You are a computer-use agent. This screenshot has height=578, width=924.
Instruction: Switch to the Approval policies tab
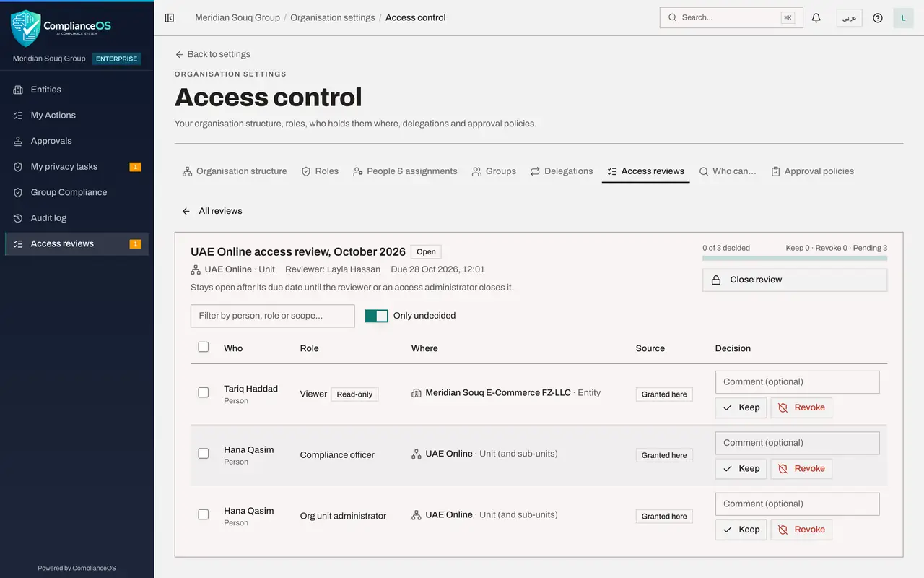(813, 171)
